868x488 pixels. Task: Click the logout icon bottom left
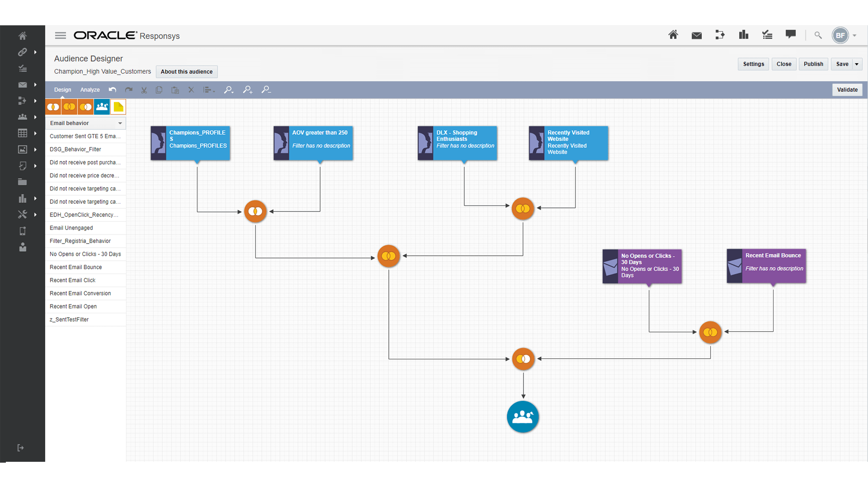click(x=20, y=448)
